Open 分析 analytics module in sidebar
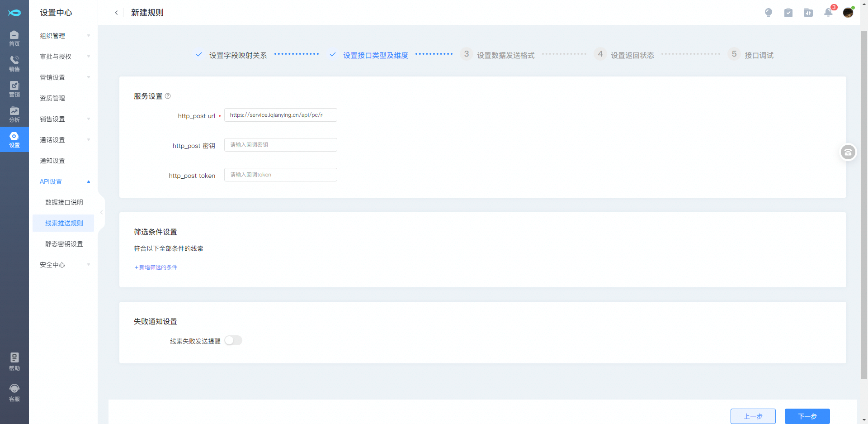The height and width of the screenshot is (424, 868). (x=14, y=114)
